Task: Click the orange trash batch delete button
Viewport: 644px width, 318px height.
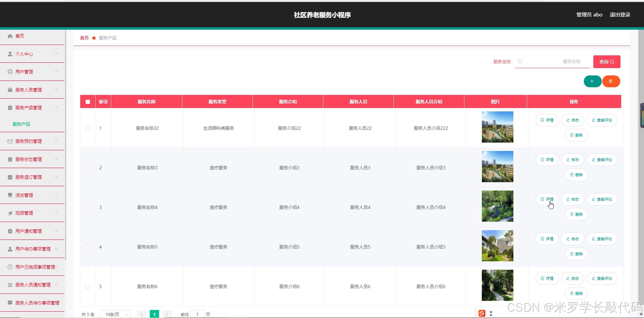Action: point(611,81)
